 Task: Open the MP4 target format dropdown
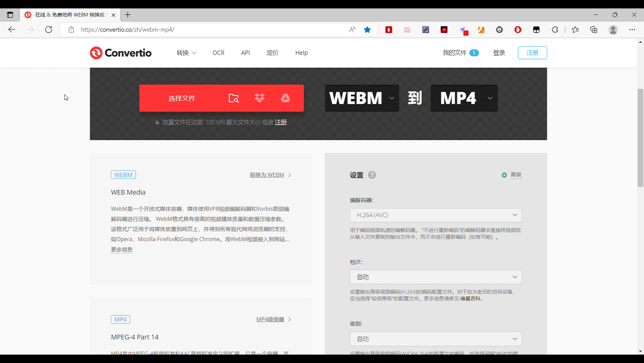point(489,98)
